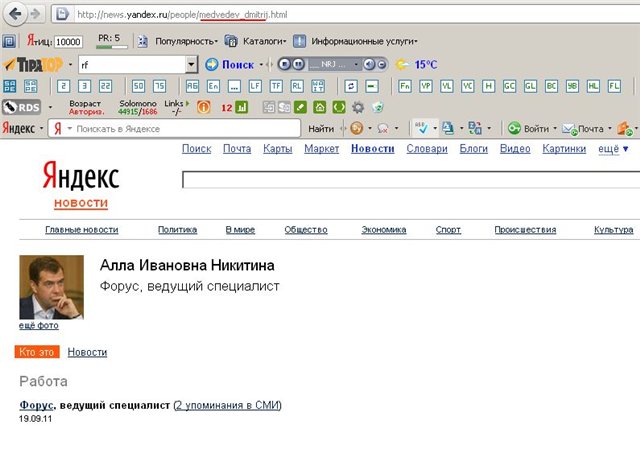Click the refresh arrows toolbar icon
Viewport: 640px width, 457px height.
click(x=351, y=86)
